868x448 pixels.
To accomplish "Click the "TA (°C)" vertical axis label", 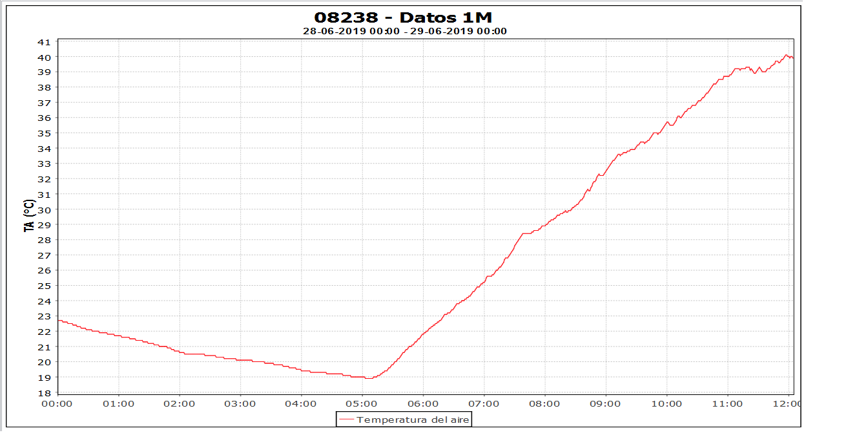I will click(28, 216).
